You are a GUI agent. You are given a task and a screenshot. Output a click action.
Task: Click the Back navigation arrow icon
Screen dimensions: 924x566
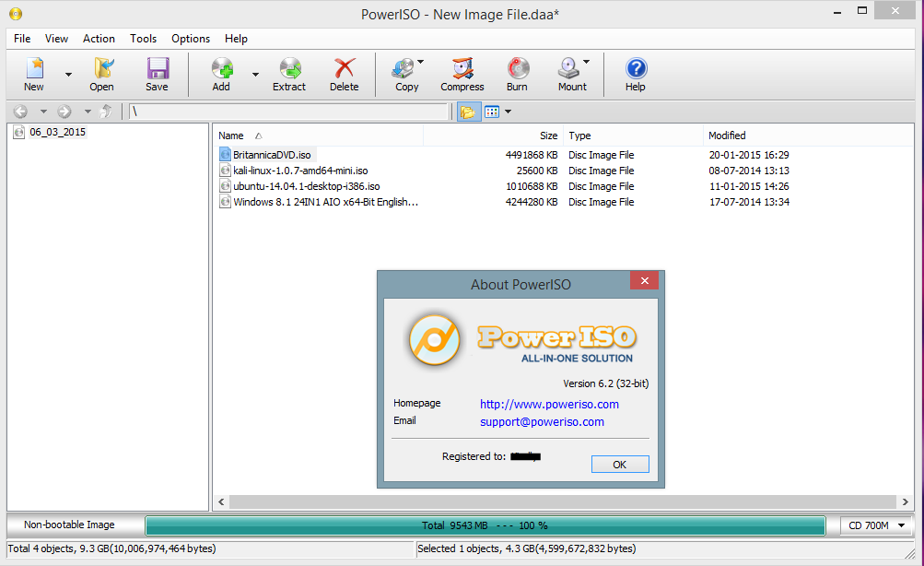pyautogui.click(x=20, y=112)
